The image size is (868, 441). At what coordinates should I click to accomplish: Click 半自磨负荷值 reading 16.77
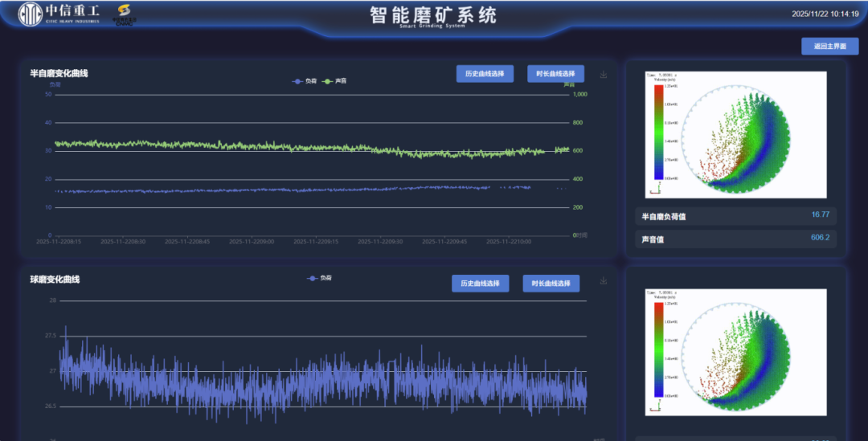820,215
